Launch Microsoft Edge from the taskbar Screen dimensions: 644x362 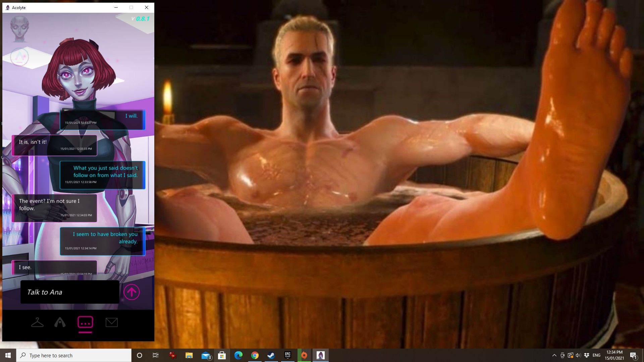pos(238,355)
